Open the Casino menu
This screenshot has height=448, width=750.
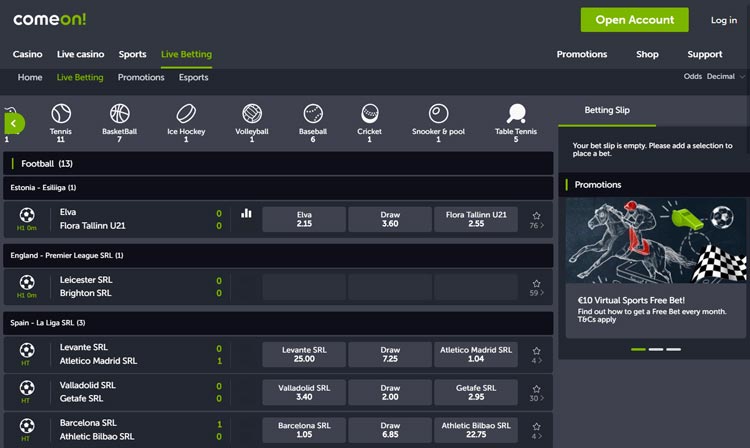(28, 54)
